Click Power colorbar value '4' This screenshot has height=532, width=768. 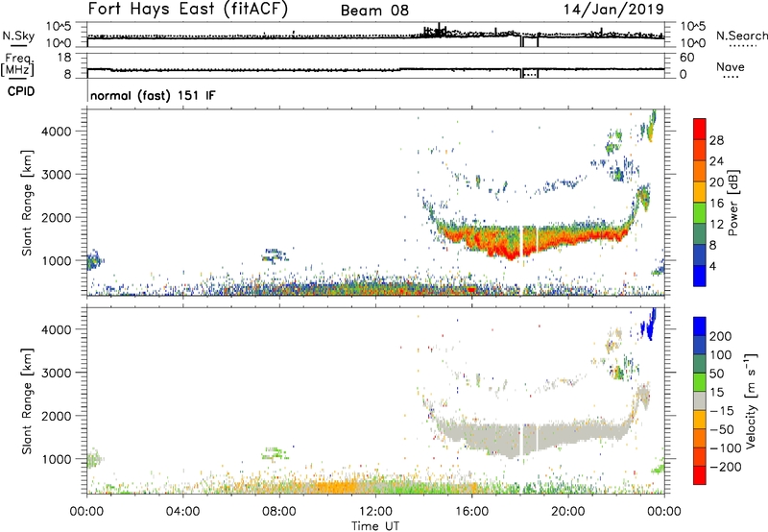pos(712,266)
